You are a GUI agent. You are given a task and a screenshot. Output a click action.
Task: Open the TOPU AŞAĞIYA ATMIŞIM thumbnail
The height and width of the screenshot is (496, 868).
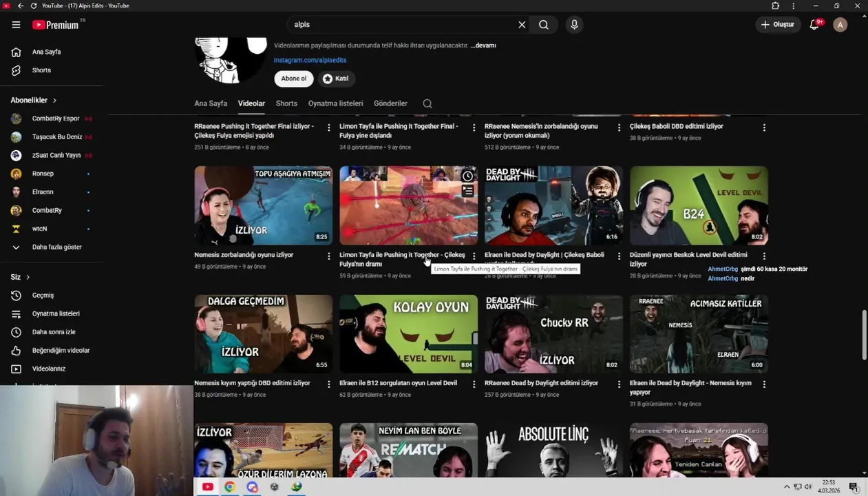pos(263,205)
